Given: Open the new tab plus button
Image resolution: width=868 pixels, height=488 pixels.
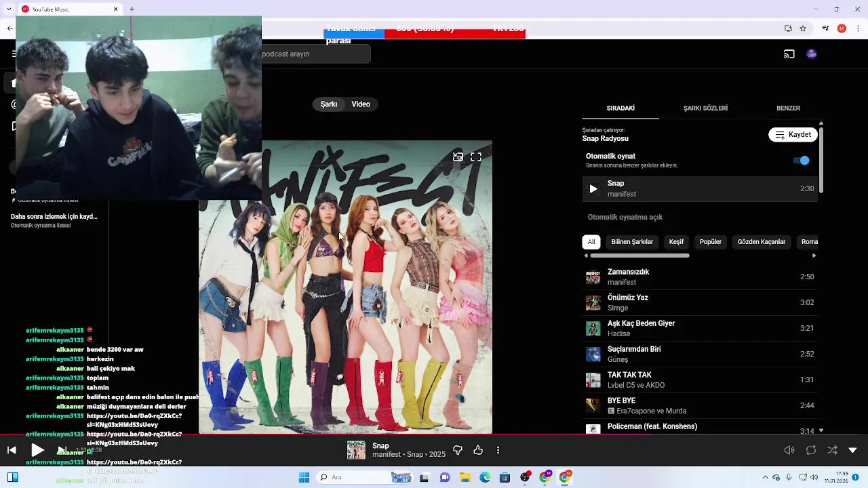Looking at the screenshot, I should point(132,9).
